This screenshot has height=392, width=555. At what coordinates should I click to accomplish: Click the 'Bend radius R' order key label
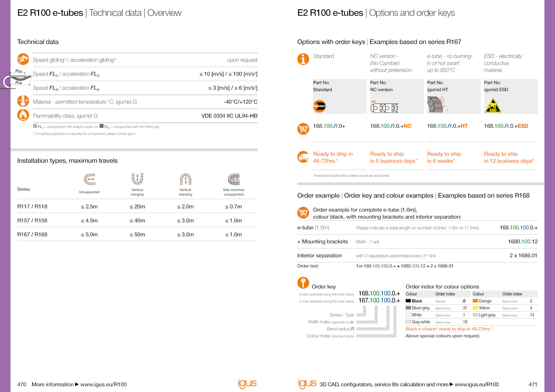click(340, 329)
